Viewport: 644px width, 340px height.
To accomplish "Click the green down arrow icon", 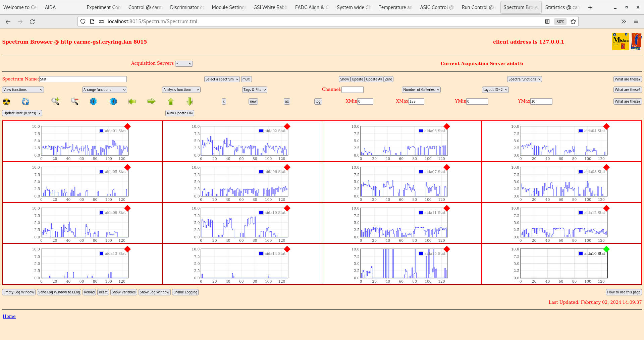I will point(190,101).
